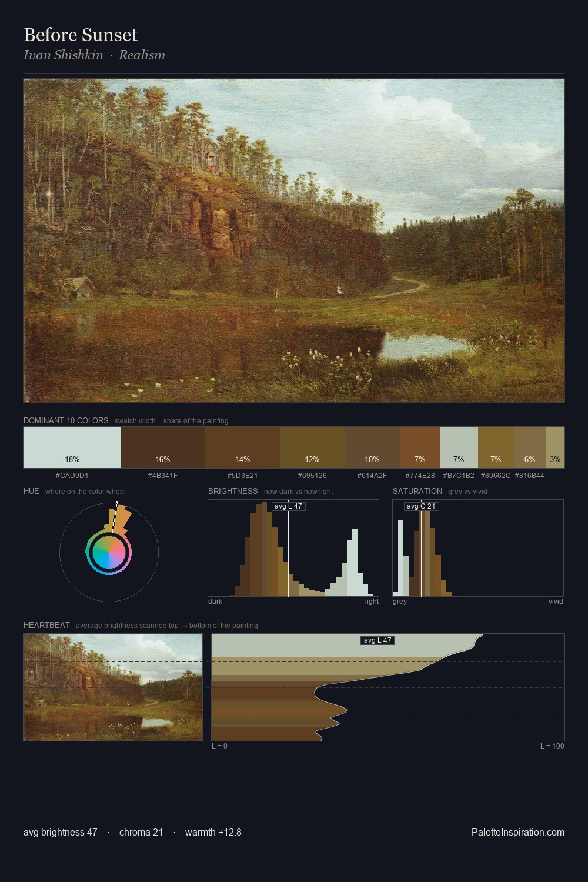
Task: Click the HEARTBEAT section heading
Action: coord(46,626)
